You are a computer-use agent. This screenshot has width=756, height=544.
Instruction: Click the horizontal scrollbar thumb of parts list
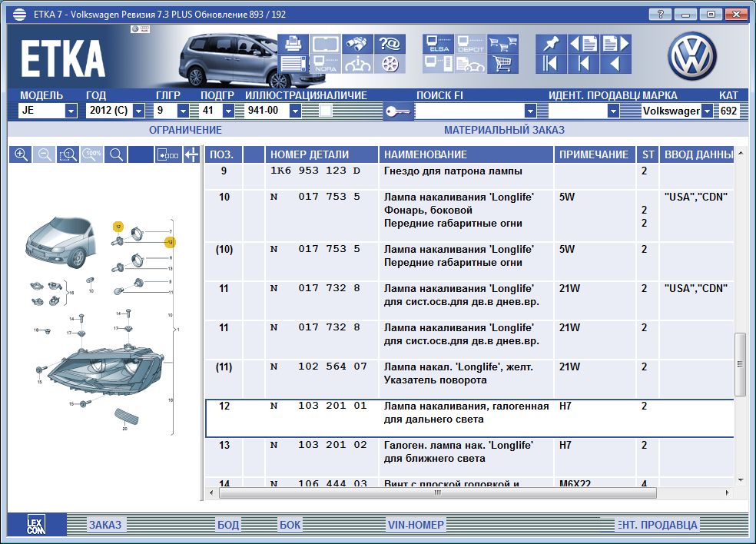coord(438,493)
